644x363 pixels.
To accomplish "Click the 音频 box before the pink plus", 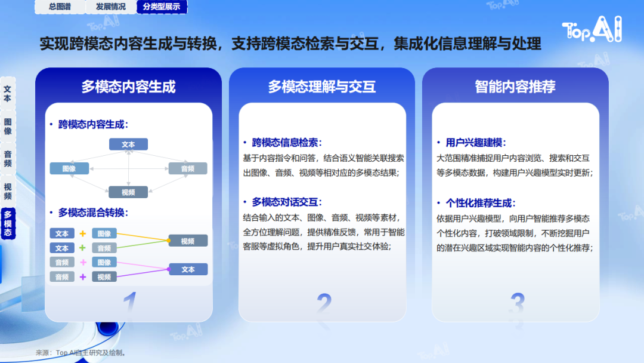I will (62, 262).
